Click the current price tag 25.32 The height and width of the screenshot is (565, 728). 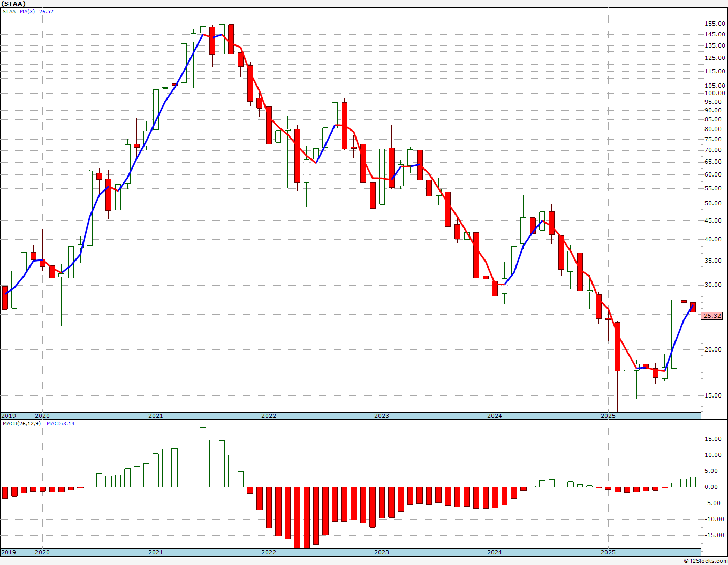[712, 316]
